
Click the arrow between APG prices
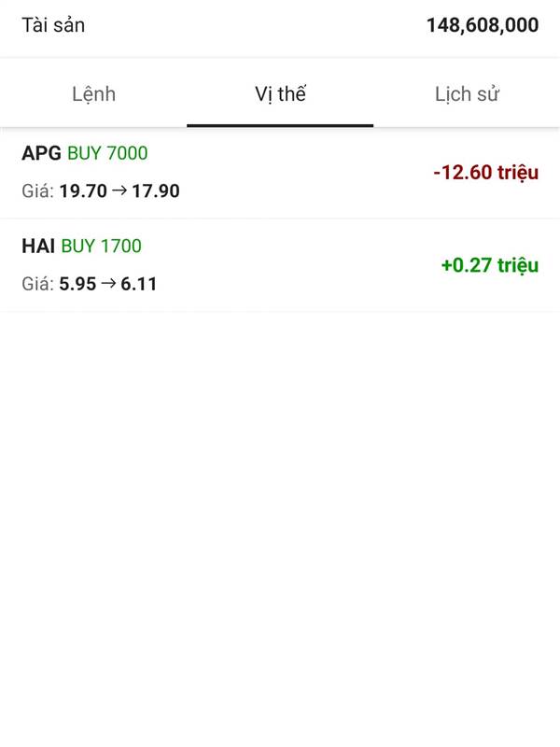119,190
